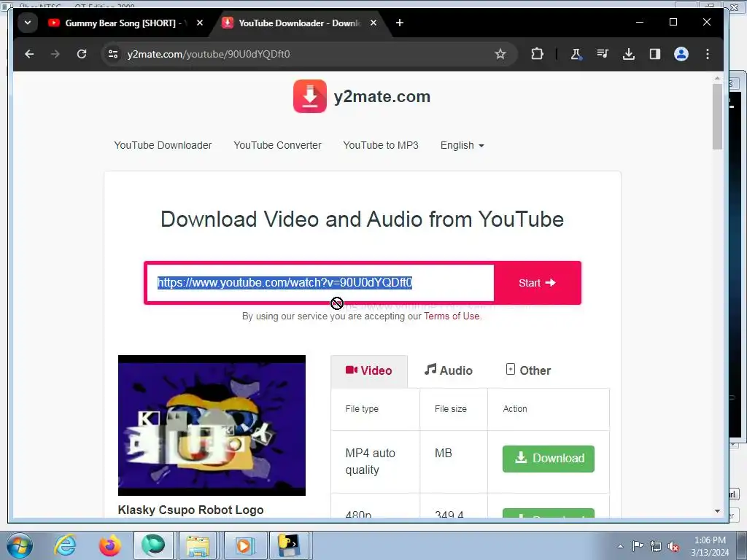The height and width of the screenshot is (560, 747).
Task: Download the MP4 auto quality file
Action: point(549,459)
